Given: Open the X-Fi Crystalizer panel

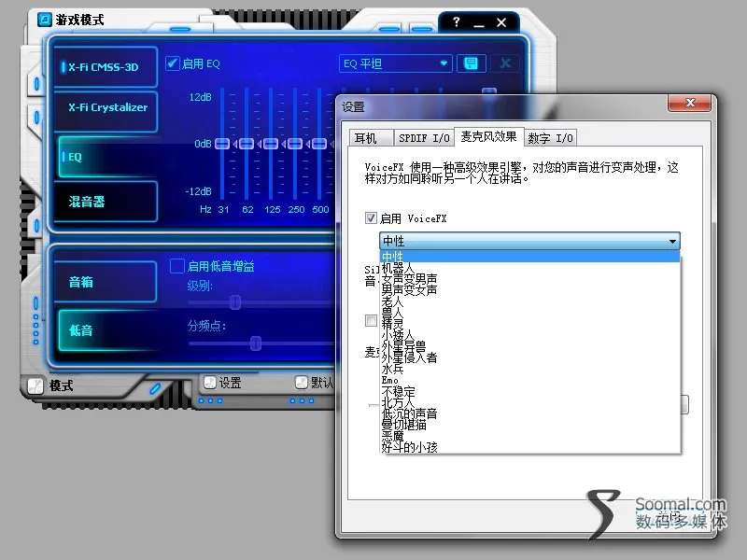Looking at the screenshot, I should pos(106,111).
